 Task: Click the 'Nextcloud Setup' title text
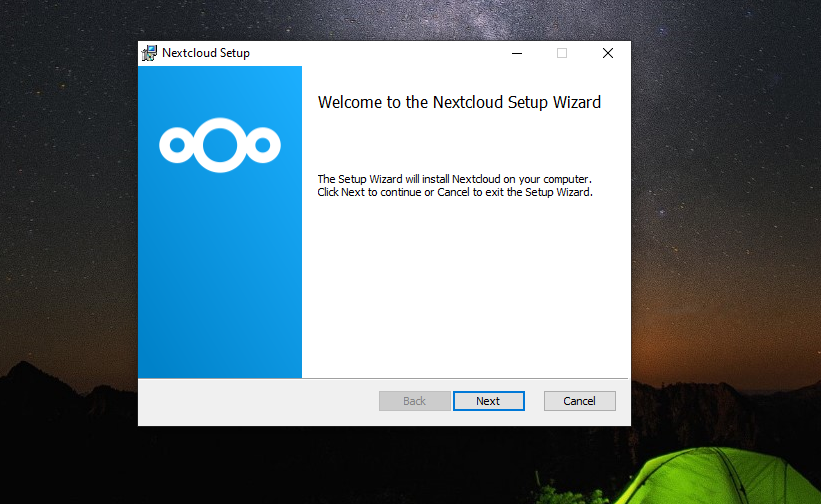coord(206,53)
